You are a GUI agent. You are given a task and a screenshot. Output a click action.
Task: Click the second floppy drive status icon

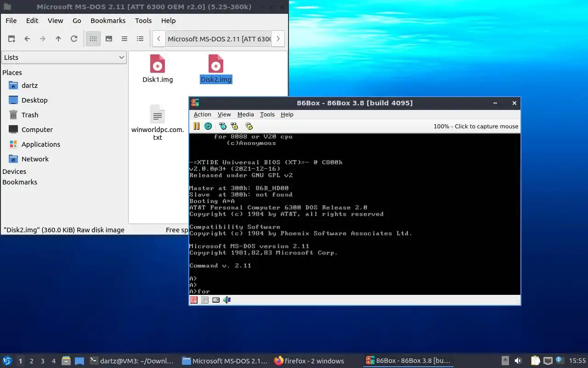point(205,300)
